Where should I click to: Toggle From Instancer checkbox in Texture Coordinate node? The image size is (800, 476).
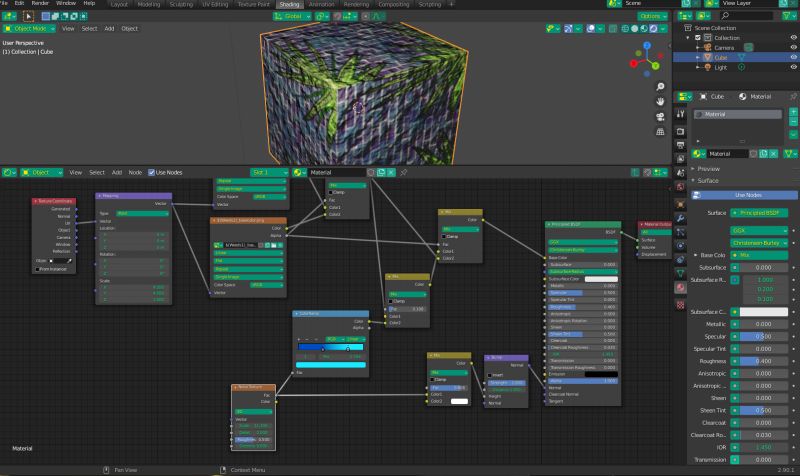tap(37, 269)
